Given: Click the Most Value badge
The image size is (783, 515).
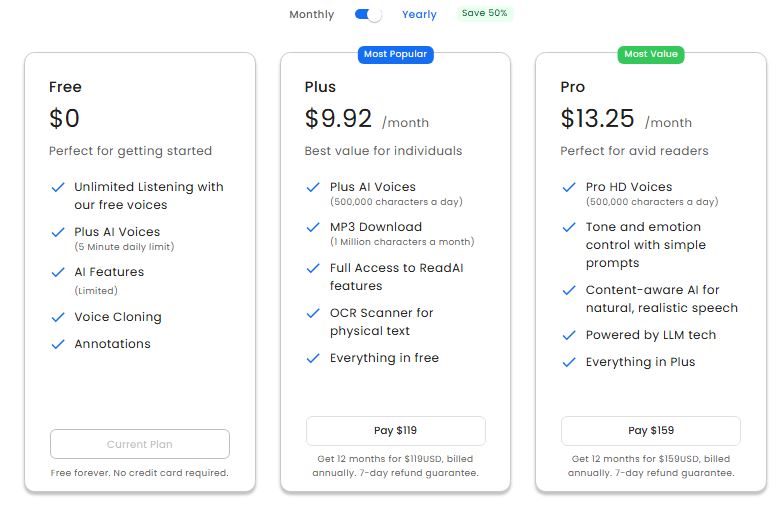Looking at the screenshot, I should click(x=650, y=54).
